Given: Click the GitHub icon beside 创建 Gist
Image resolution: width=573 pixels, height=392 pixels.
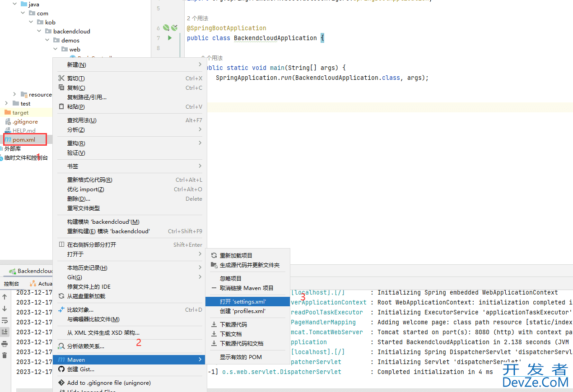Looking at the screenshot, I should [62, 369].
